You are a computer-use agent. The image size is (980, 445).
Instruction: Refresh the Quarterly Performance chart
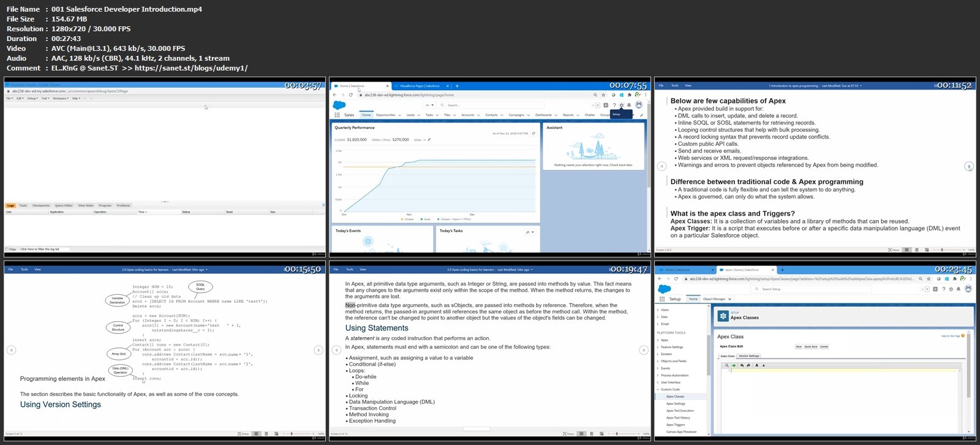(x=533, y=133)
